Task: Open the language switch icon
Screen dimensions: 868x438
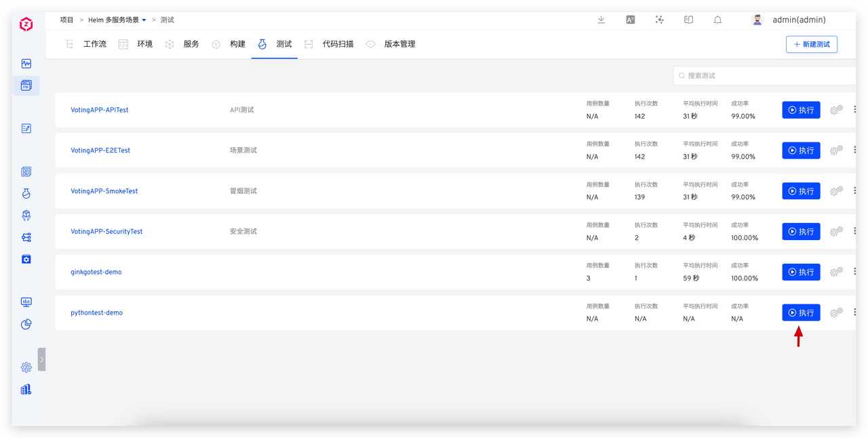Action: pos(631,20)
